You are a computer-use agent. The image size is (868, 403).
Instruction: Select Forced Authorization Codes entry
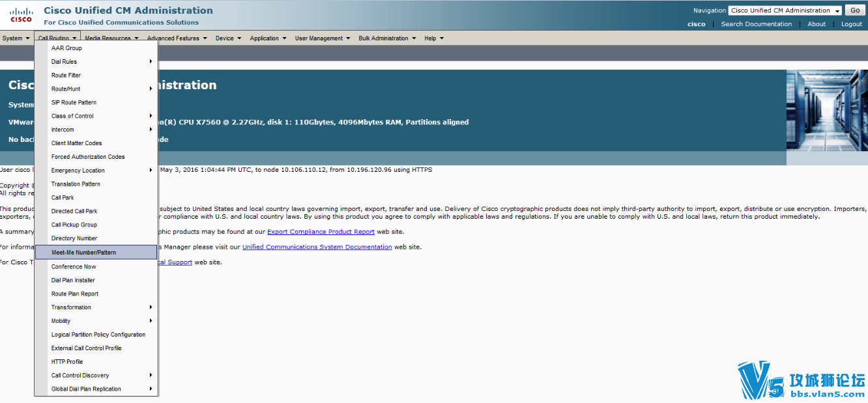tap(96, 157)
